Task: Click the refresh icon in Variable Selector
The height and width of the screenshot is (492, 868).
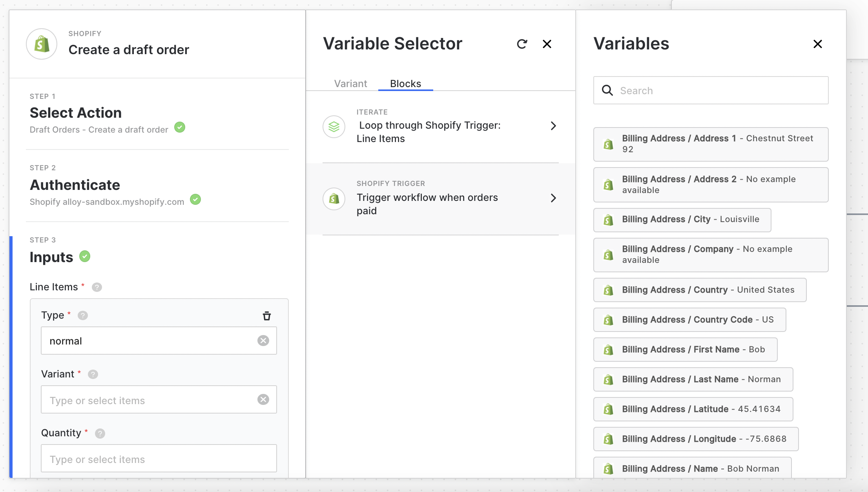Action: 522,44
